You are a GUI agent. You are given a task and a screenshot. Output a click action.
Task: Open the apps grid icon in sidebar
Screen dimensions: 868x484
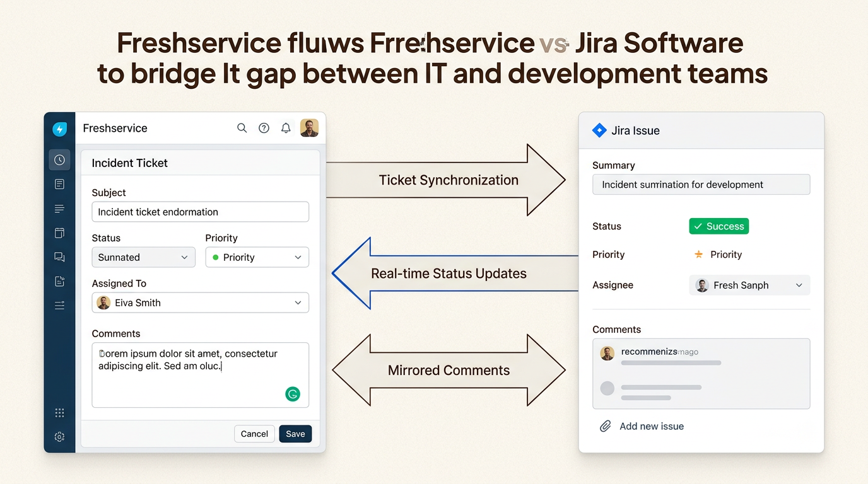[x=59, y=413]
